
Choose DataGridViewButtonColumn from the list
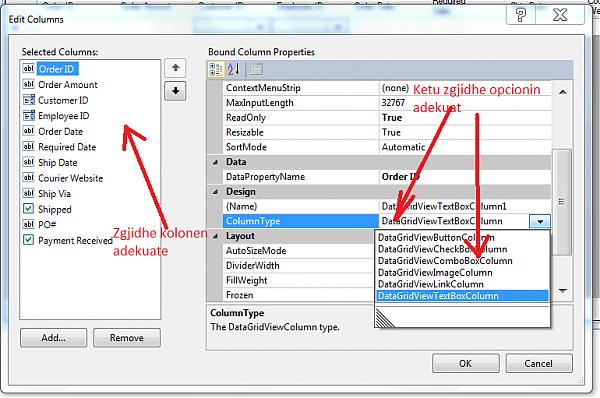(462, 237)
